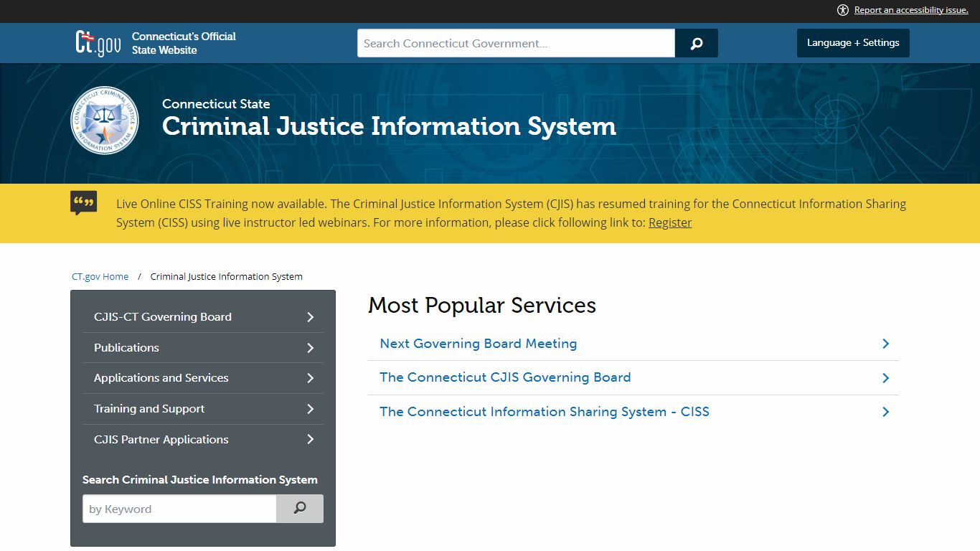Click arrow beside Next Governing Board Meeting
This screenshot has width=980, height=551.
(886, 344)
